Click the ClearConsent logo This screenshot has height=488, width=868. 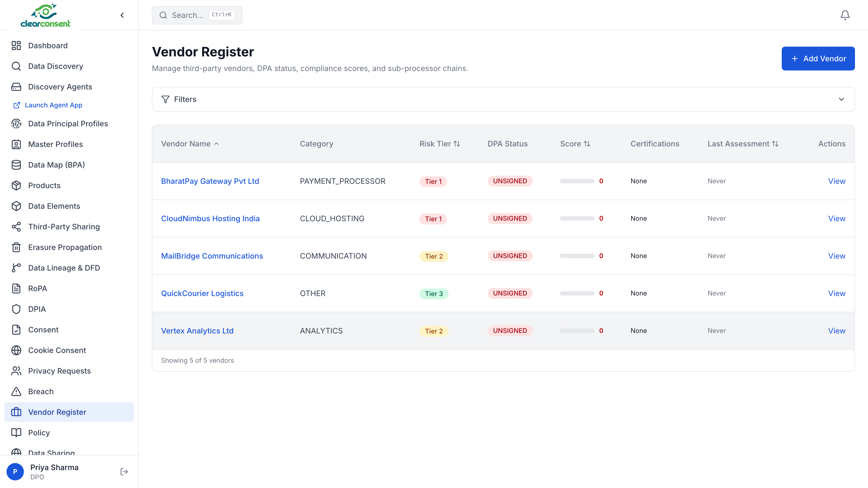(46, 15)
